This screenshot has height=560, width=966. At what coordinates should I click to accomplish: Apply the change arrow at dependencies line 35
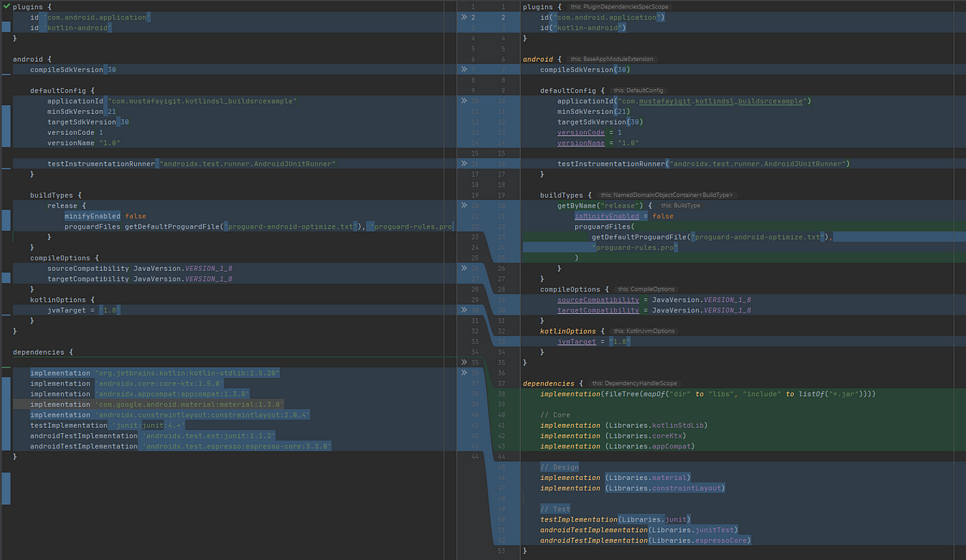pos(465,362)
